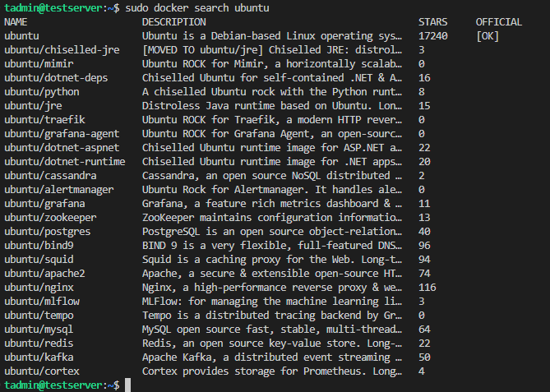Click the '[MOVED TO ubuntu/jre]' description
The height and width of the screenshot is (392, 550).
(272, 50)
